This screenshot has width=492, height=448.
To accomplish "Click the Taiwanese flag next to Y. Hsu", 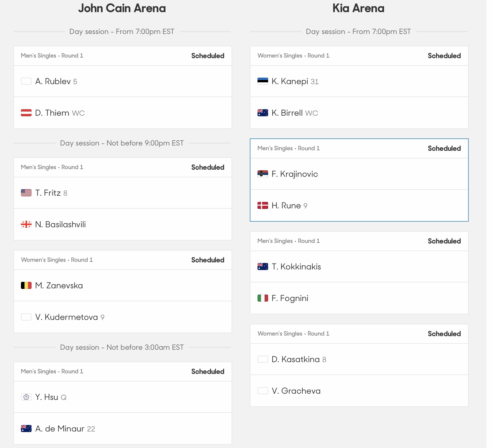I will pos(26,397).
